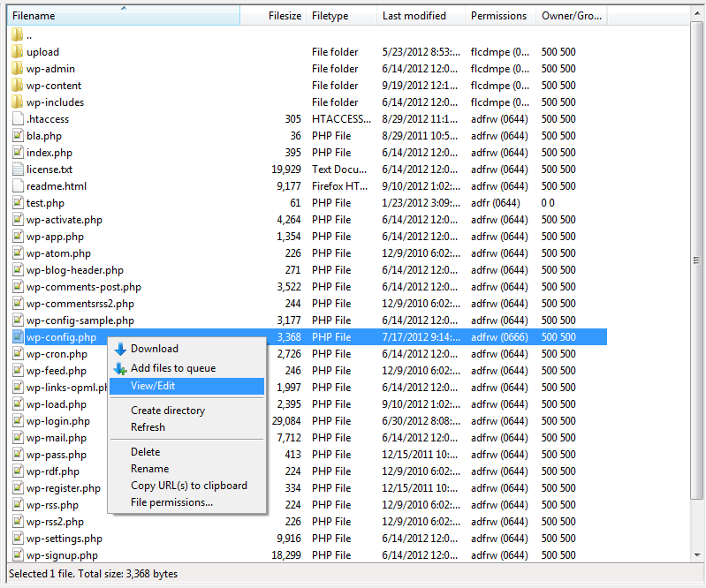Click the wp-admin folder icon
This screenshot has height=588, width=706.
point(17,68)
